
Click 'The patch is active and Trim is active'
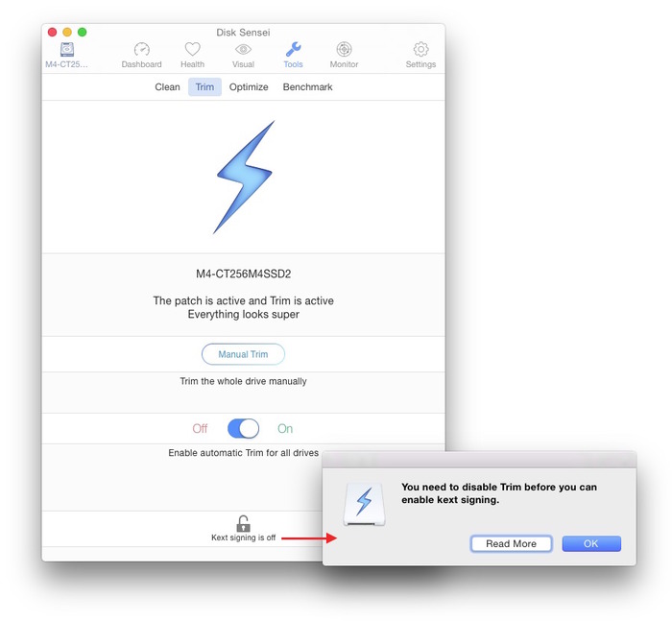(244, 300)
